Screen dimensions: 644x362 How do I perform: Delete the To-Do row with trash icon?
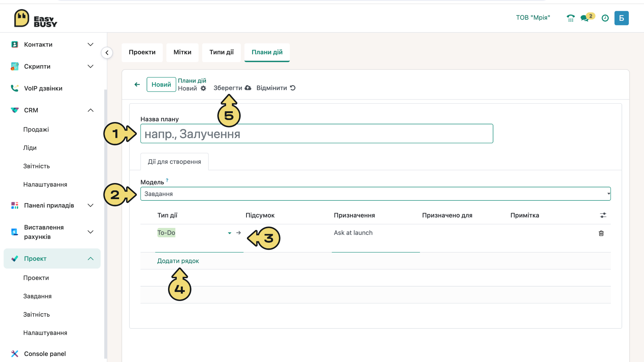click(x=601, y=233)
